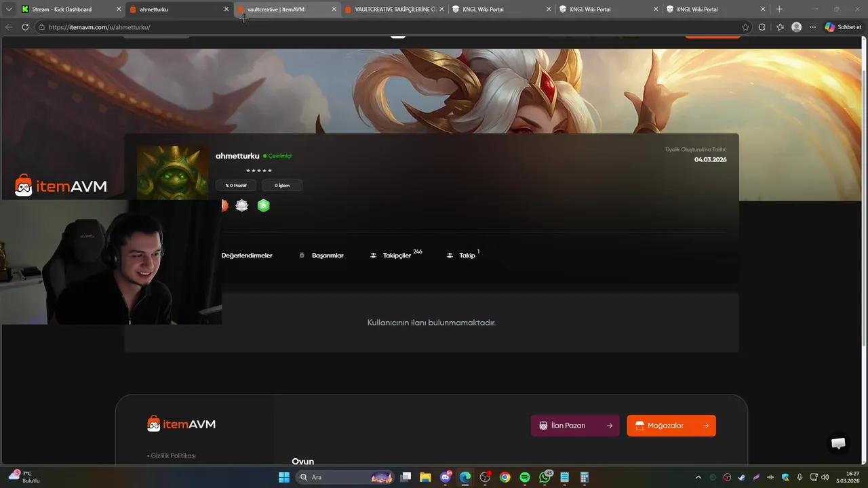
Task: Open the Mağazalar button
Action: 671,426
